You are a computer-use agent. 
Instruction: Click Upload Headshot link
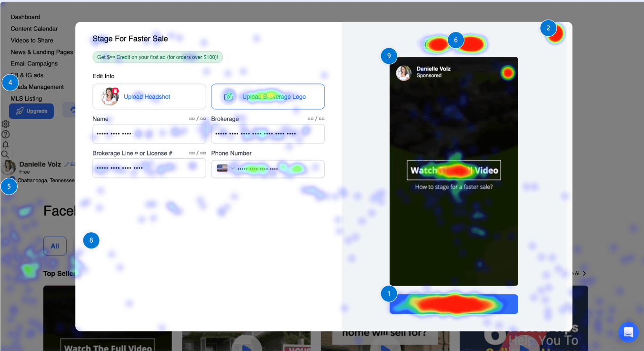(x=147, y=97)
